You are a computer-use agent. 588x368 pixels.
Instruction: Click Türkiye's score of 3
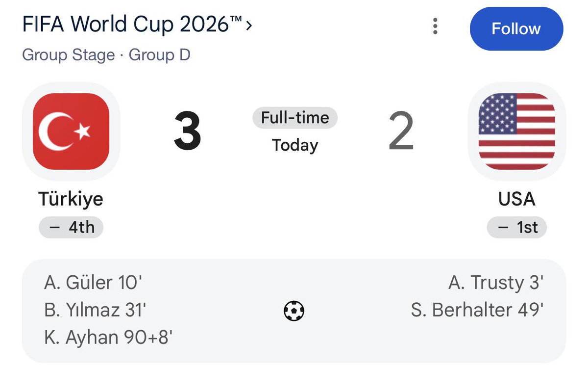click(188, 132)
